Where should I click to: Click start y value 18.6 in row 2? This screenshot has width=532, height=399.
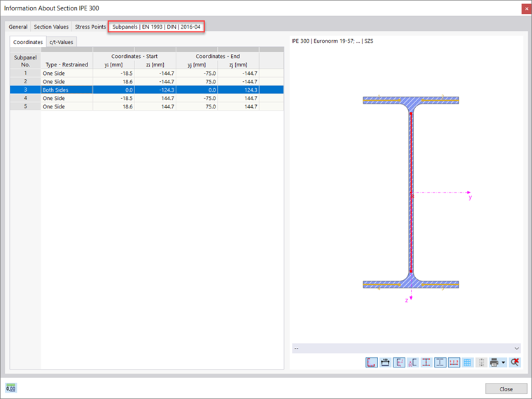pyautogui.click(x=113, y=81)
